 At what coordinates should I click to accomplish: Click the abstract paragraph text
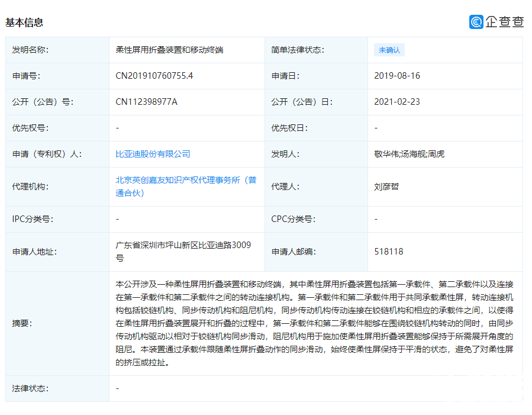click(x=315, y=323)
